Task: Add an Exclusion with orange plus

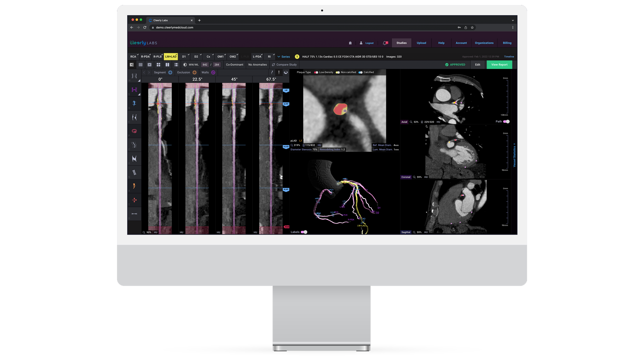Action: pos(195,72)
